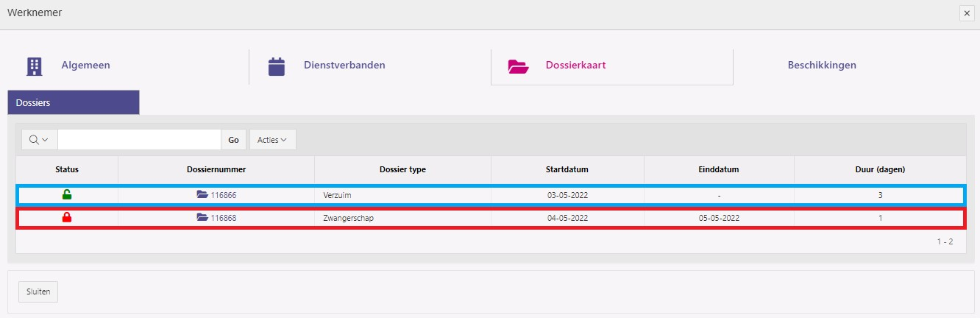Image resolution: width=980 pixels, height=318 pixels.
Task: Click the Sluiten button
Action: click(38, 291)
